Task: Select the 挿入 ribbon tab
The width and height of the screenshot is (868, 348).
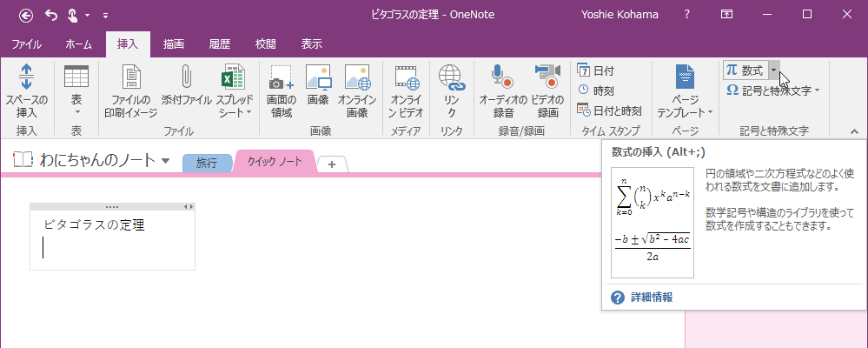Action: pos(128,44)
